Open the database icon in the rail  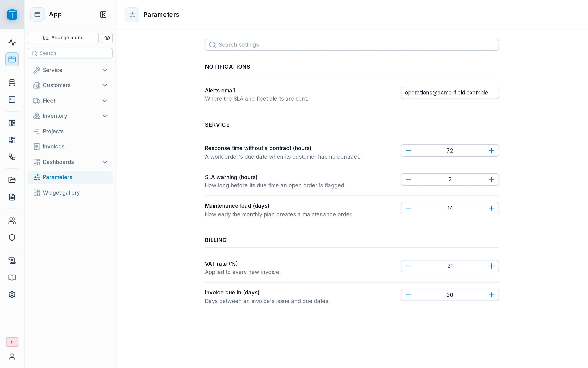tap(12, 83)
